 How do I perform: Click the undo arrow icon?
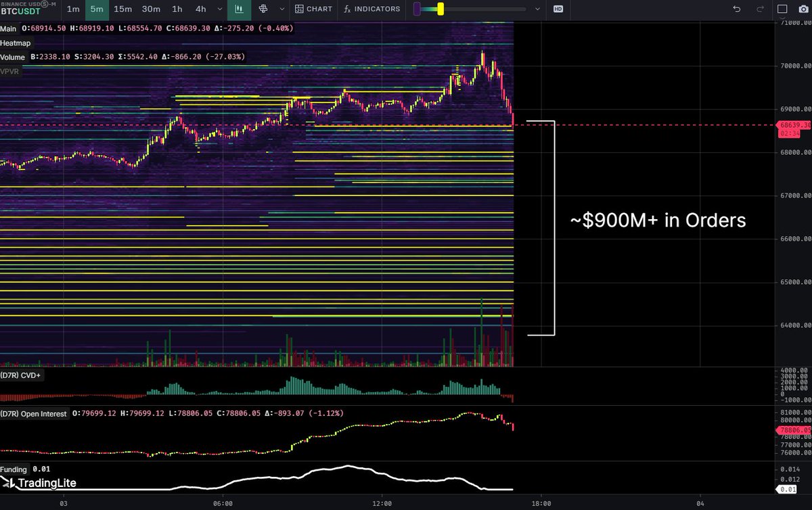(x=737, y=8)
